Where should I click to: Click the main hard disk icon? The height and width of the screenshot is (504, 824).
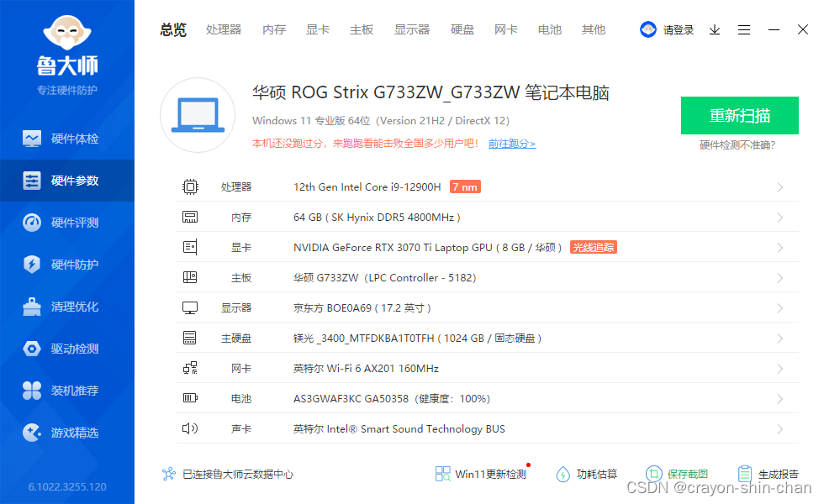pos(190,338)
